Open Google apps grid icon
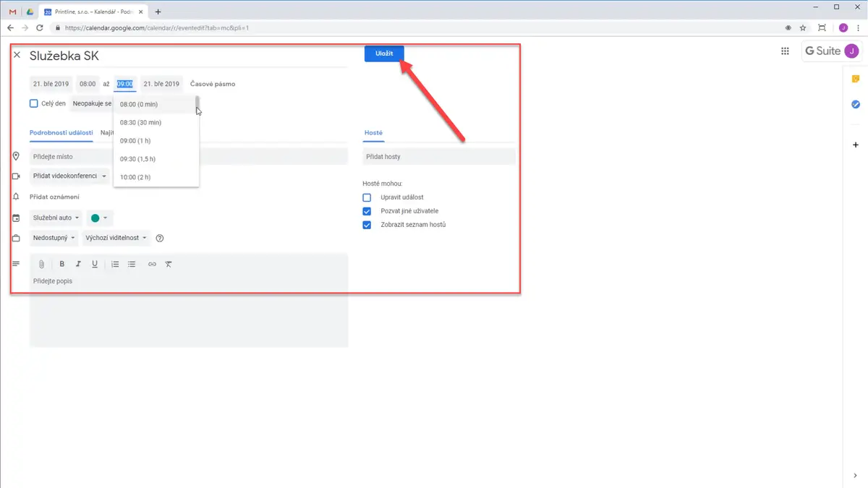The height and width of the screenshot is (488, 868). pyautogui.click(x=785, y=51)
